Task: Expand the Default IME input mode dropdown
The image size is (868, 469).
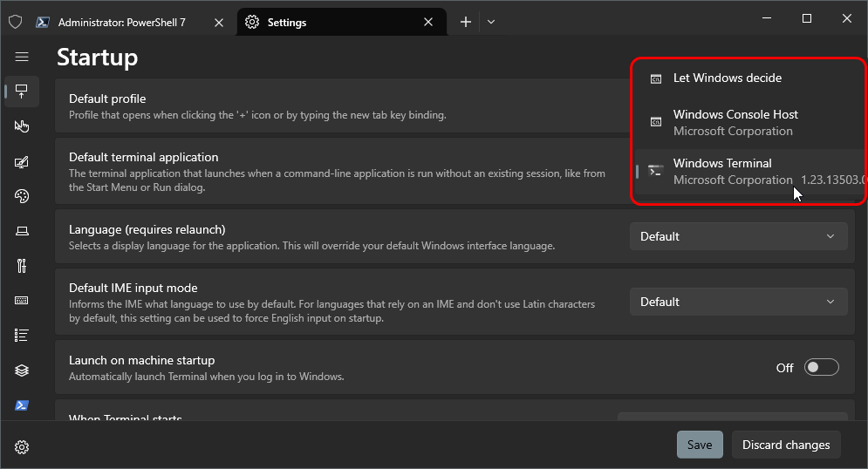Action: [x=738, y=302]
